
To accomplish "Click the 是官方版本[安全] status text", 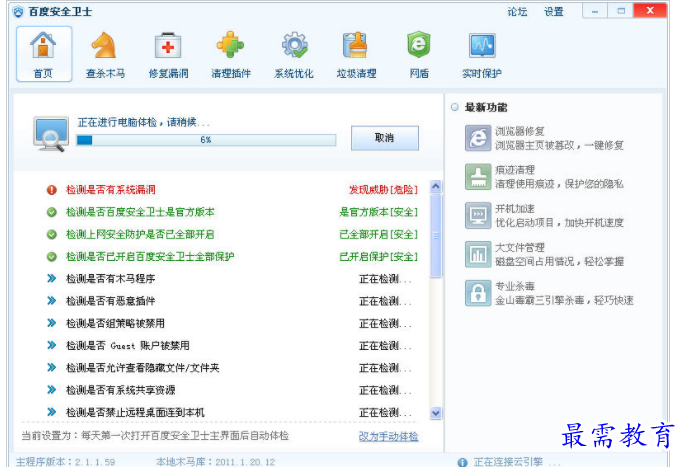I will [378, 212].
